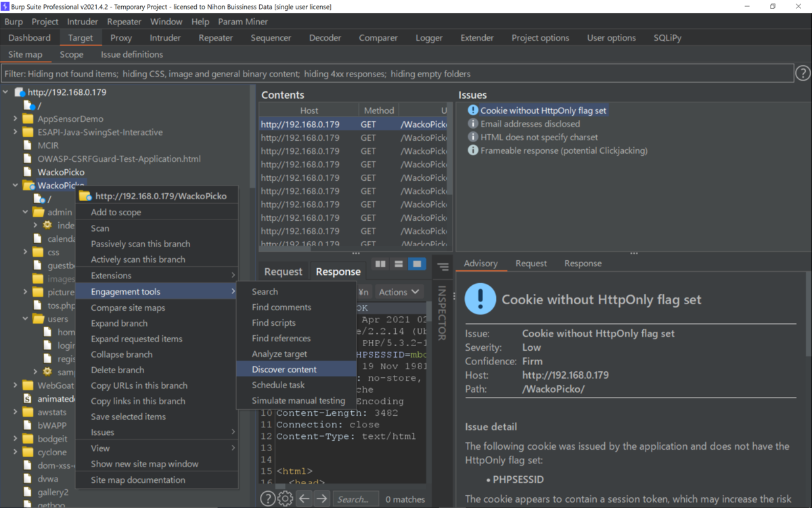The image size is (812, 508).
Task: Select Site map documentation entry
Action: coord(156,480)
